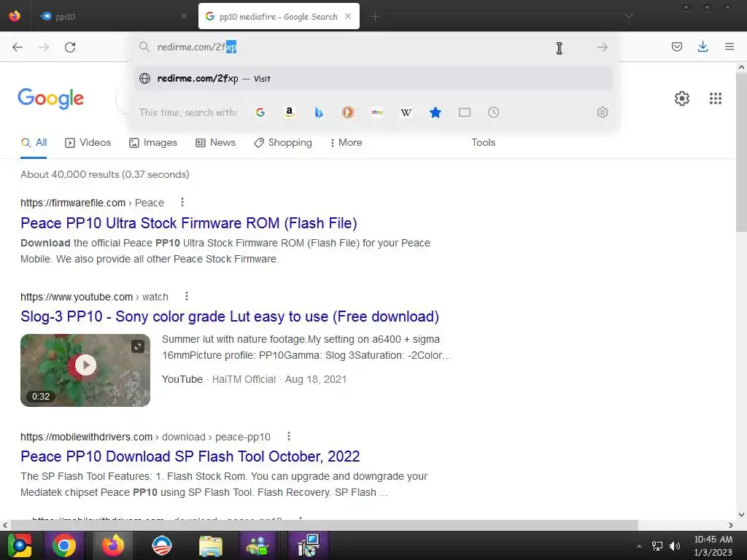The height and width of the screenshot is (560, 747).
Task: Switch to News results
Action: point(215,142)
